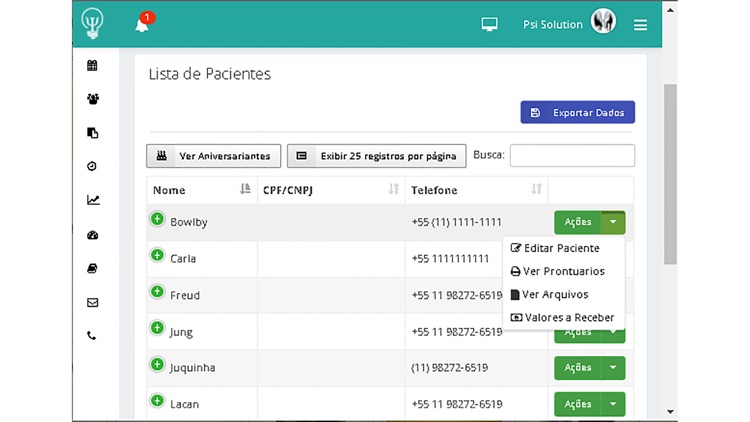Open the Psi Solution user avatar
This screenshot has height=422, width=750.
(x=603, y=22)
